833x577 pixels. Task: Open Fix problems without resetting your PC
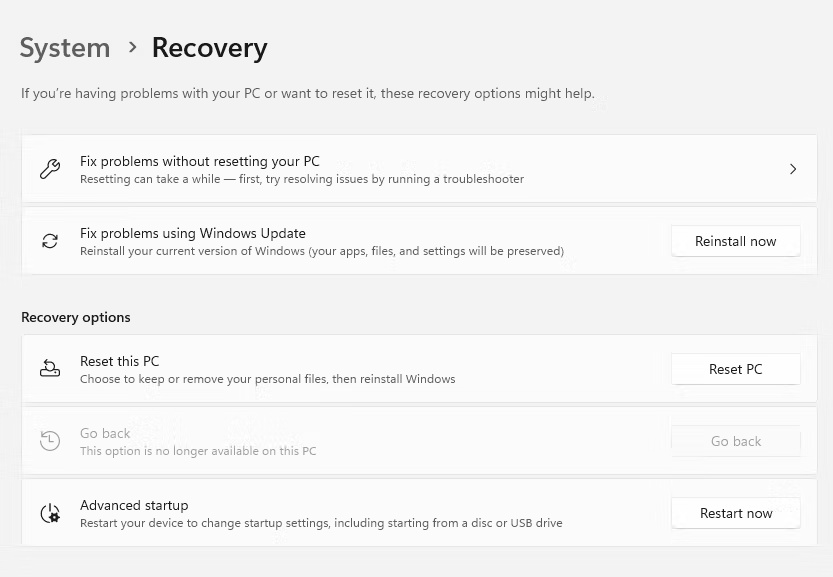click(200, 161)
